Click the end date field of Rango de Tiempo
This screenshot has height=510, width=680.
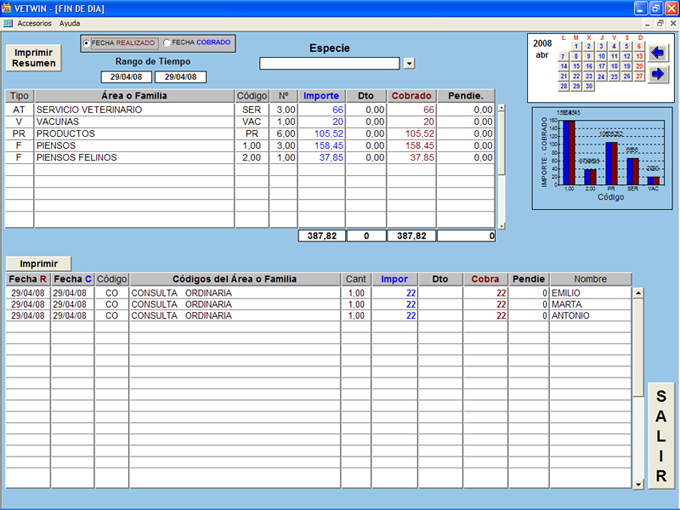(180, 77)
